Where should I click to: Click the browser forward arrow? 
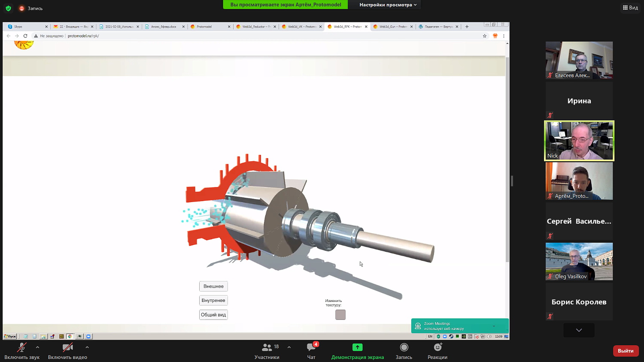point(17,36)
